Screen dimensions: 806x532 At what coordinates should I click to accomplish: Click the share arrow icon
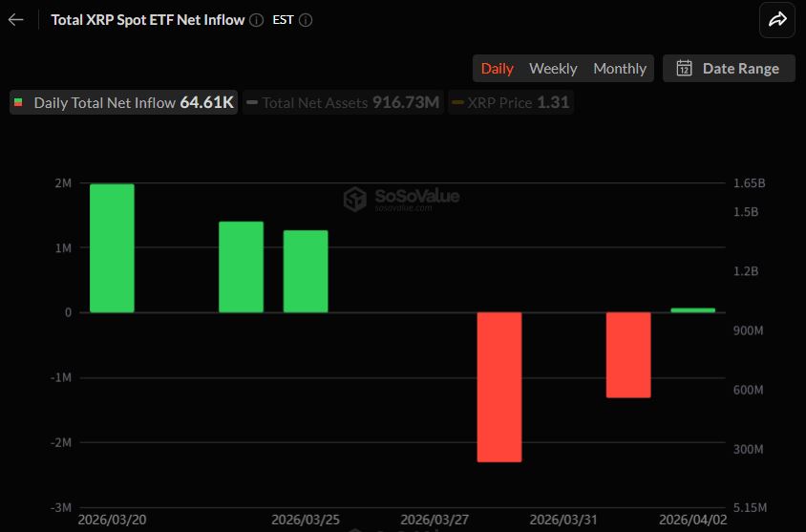(777, 19)
